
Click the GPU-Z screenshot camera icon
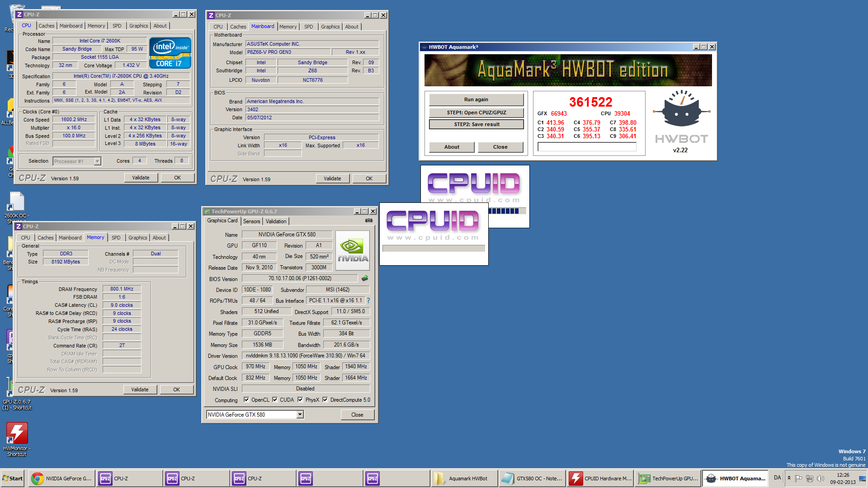coord(369,221)
